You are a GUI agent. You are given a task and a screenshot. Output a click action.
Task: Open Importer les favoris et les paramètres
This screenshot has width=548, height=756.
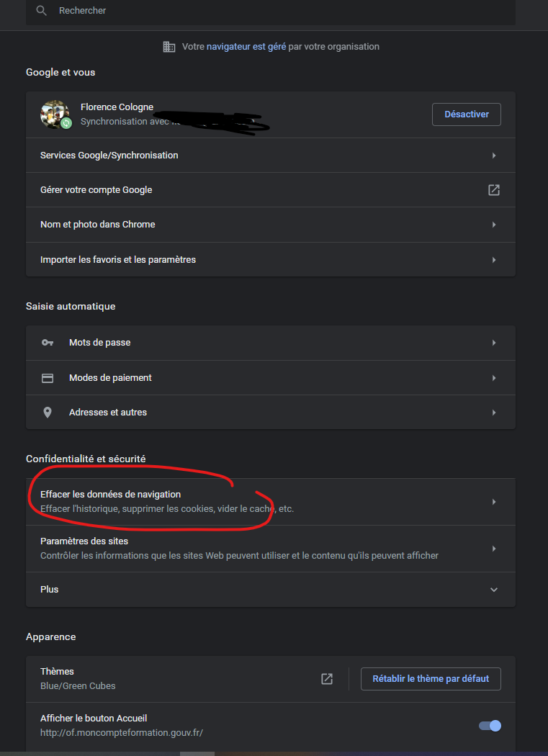pyautogui.click(x=271, y=259)
